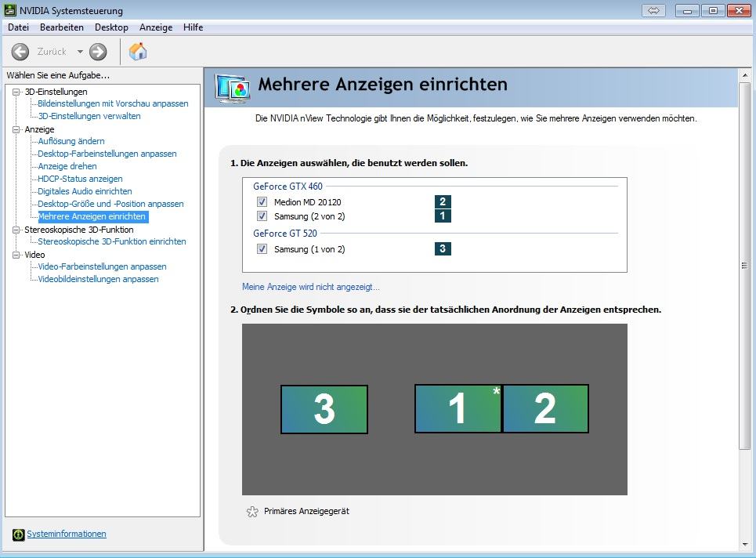Click display badge 3 next to Samsung (1 von 2)
The image size is (756, 558).
(443, 248)
